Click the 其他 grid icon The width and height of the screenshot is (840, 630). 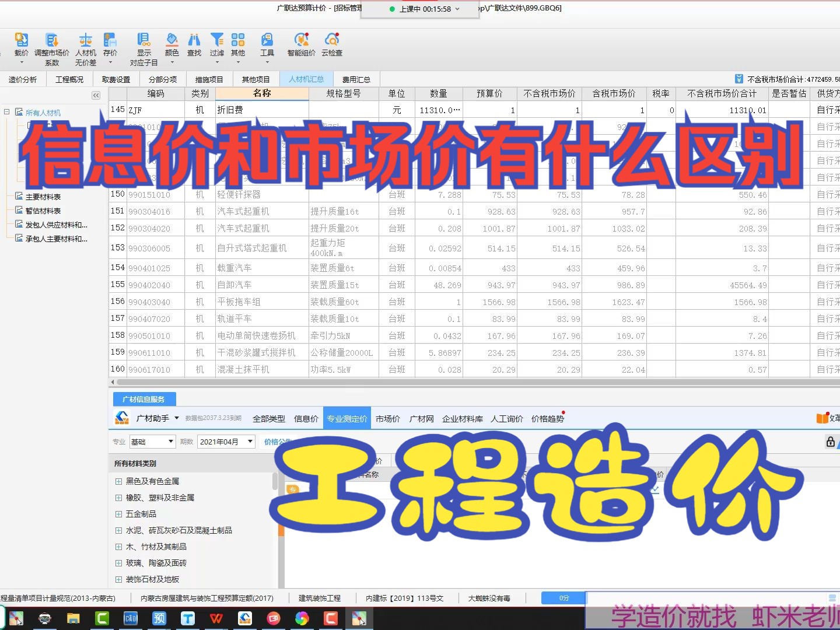(238, 40)
